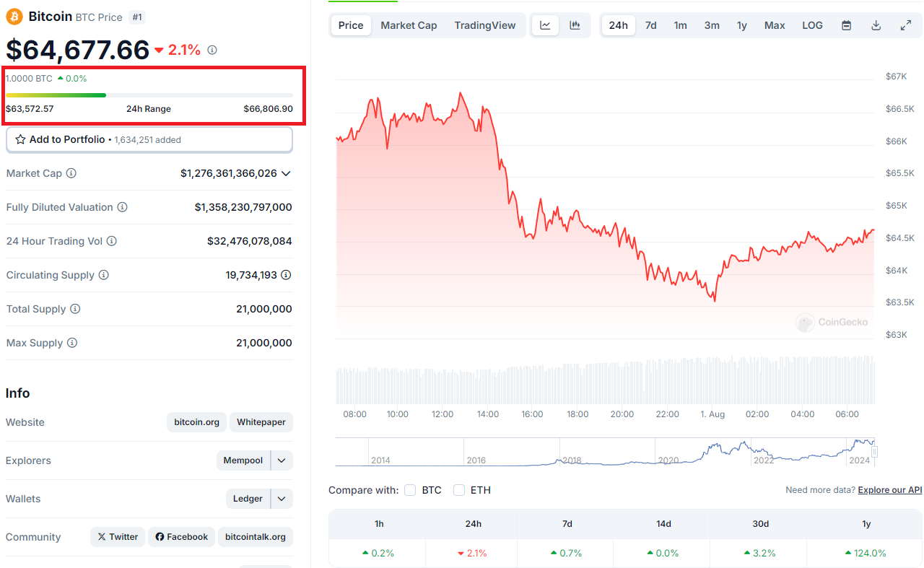Image resolution: width=924 pixels, height=568 pixels.
Task: Select the Max time range
Action: click(775, 25)
